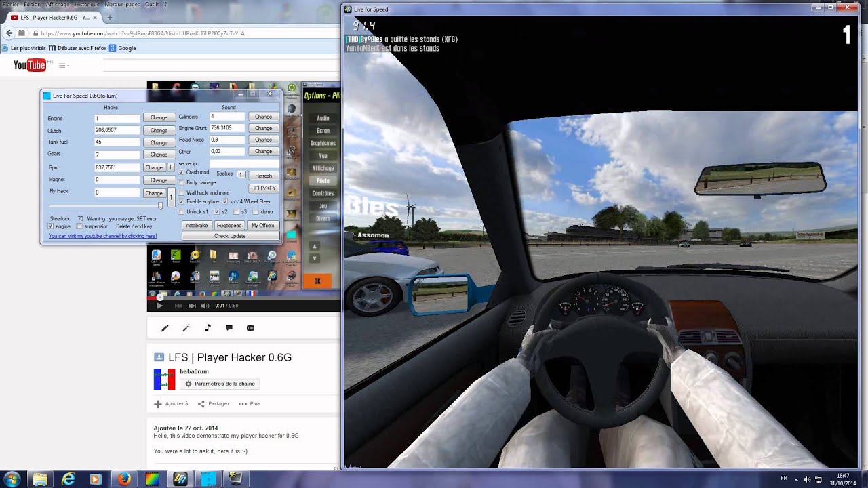Click the Firefox back arrow button

9,33
